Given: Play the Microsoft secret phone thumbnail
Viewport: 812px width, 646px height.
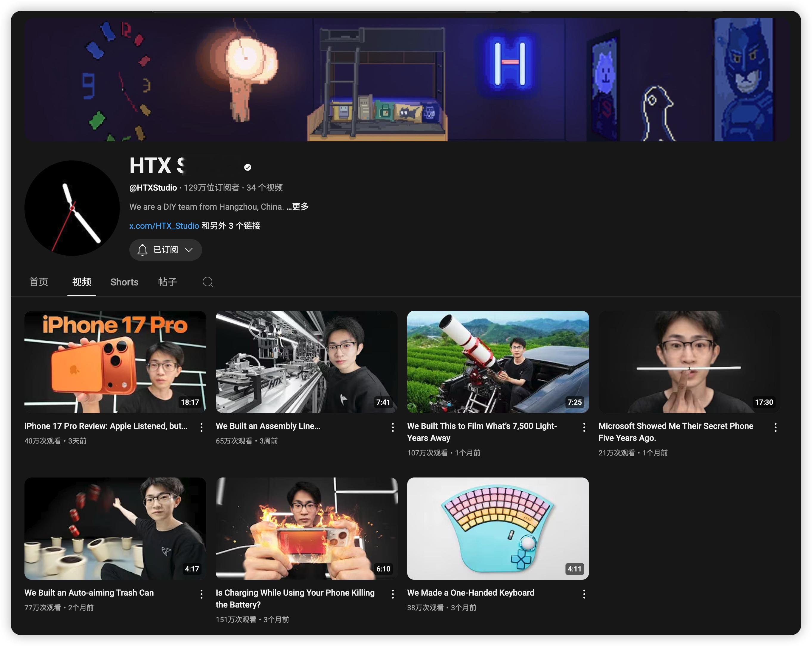Looking at the screenshot, I should tap(689, 362).
